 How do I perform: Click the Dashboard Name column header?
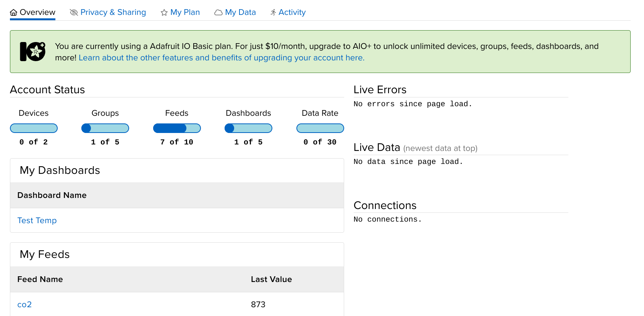point(52,195)
